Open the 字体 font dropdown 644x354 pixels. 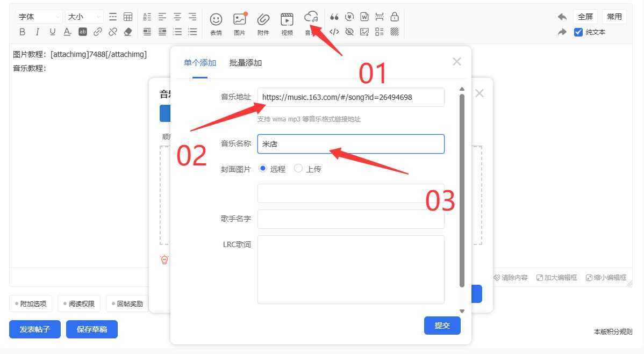[39, 17]
